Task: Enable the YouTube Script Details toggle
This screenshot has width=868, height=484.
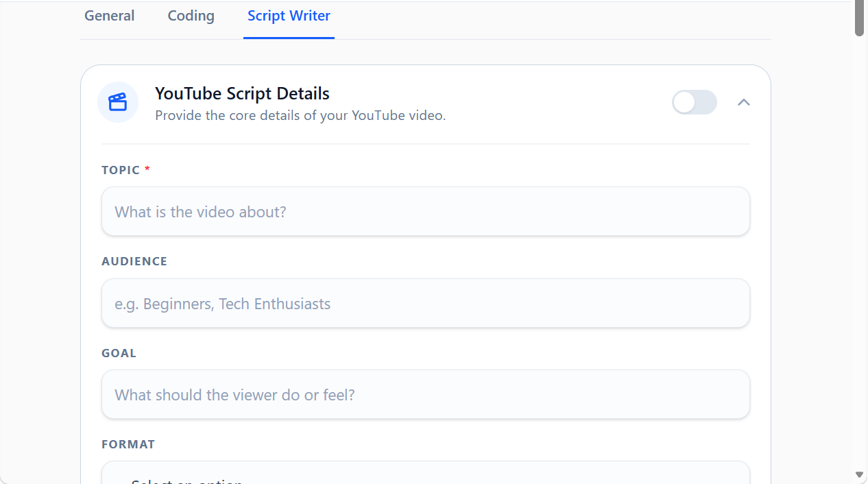Action: [x=694, y=101]
